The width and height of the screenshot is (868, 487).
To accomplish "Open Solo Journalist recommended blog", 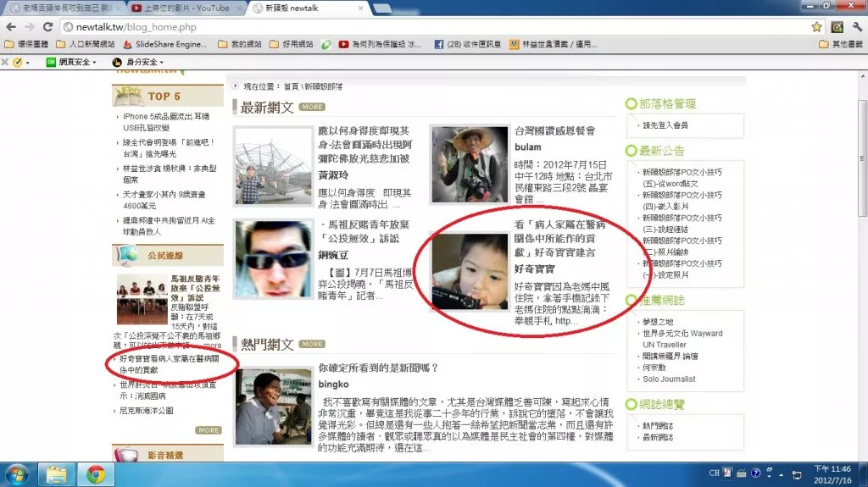I will click(669, 379).
